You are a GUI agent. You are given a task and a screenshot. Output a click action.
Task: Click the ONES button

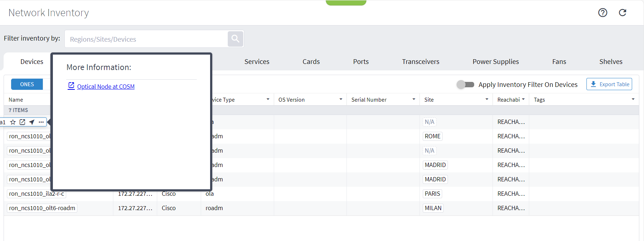point(27,84)
